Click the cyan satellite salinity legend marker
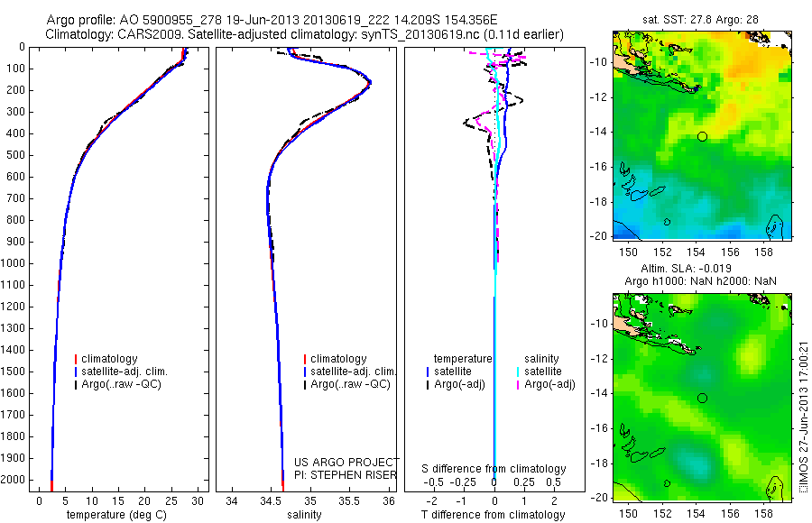Screen dimensions: 812x523 518,372
